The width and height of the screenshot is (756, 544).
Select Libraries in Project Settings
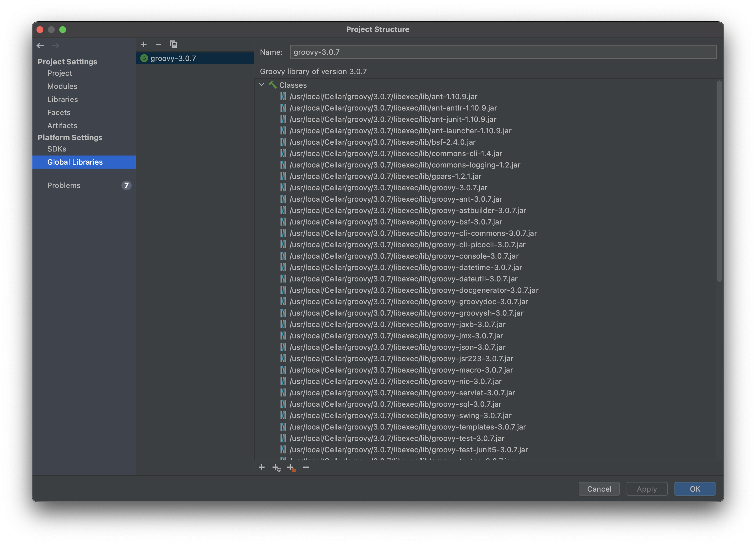(x=62, y=99)
